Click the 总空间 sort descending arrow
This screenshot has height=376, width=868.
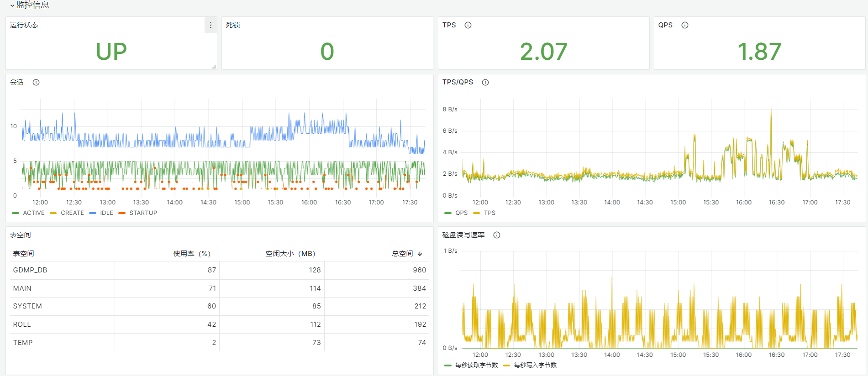point(420,254)
